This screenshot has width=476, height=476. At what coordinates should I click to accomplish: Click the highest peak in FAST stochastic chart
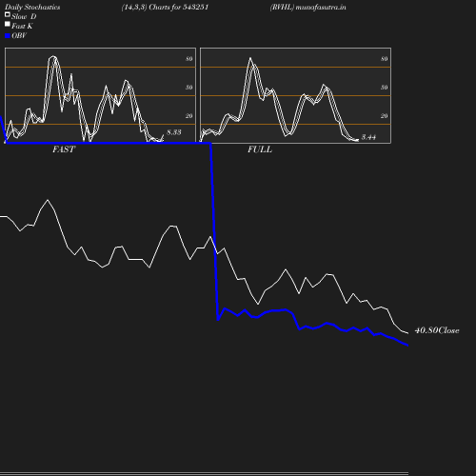(x=53, y=56)
